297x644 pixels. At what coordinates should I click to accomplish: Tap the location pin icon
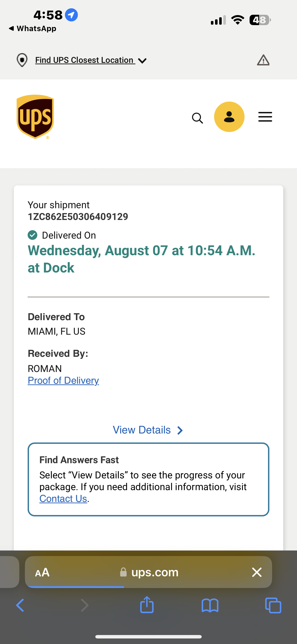[x=22, y=60]
